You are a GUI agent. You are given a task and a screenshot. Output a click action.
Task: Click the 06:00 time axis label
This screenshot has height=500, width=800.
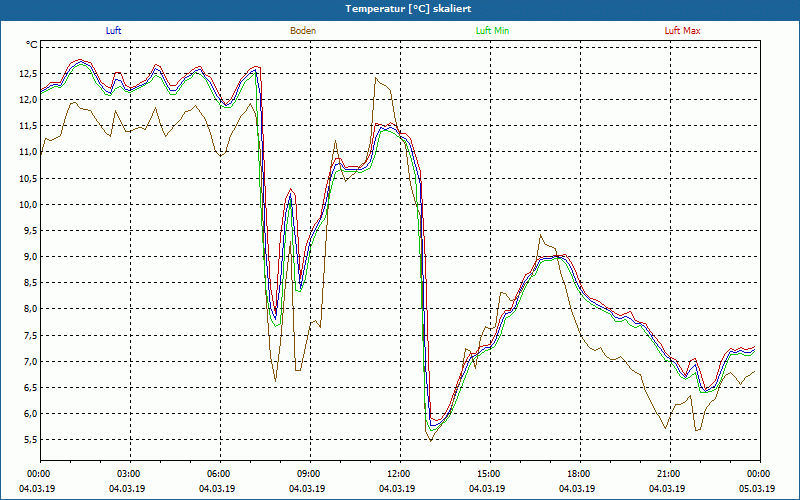pos(220,474)
